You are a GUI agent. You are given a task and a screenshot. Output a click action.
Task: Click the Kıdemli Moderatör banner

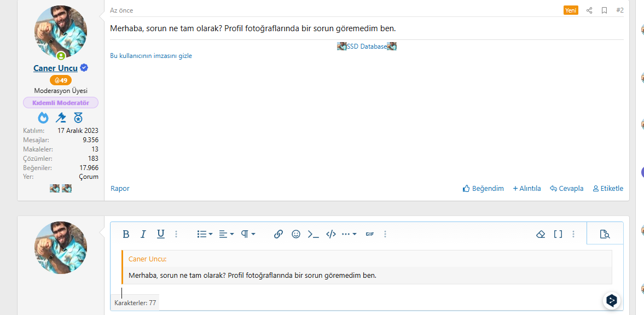point(61,103)
